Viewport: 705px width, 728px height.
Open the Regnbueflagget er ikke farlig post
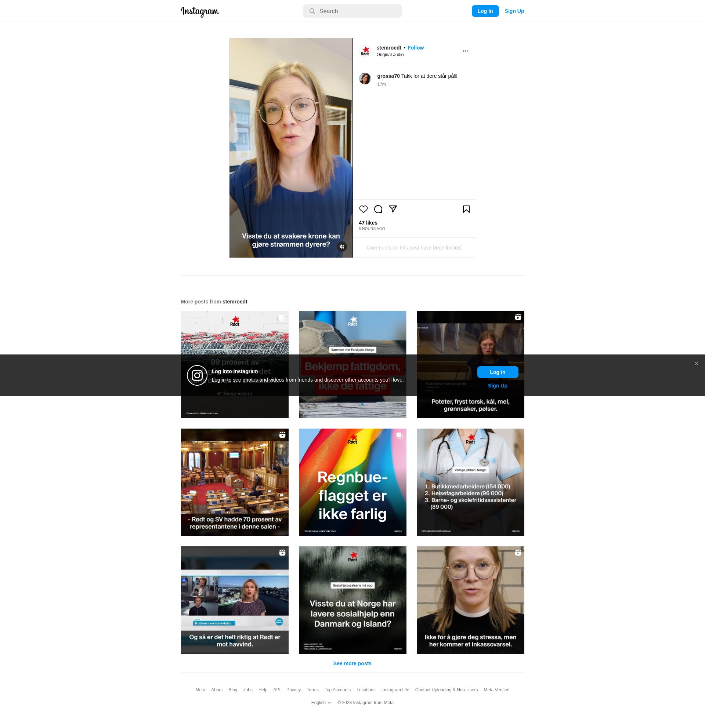coord(352,482)
